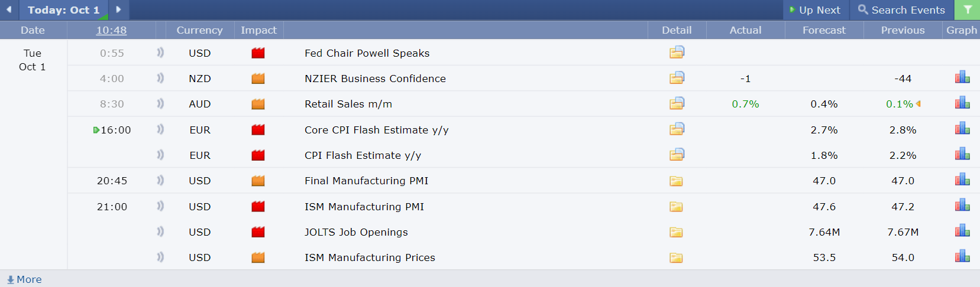Open Core CPI Flash Estimate y/y event row
The height and width of the screenshot is (287, 980).
tap(523, 130)
